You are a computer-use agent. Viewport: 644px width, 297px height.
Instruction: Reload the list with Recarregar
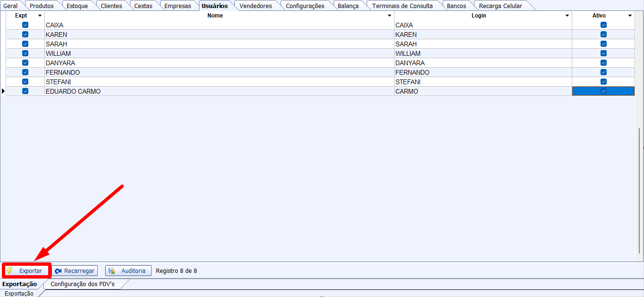[x=75, y=271]
